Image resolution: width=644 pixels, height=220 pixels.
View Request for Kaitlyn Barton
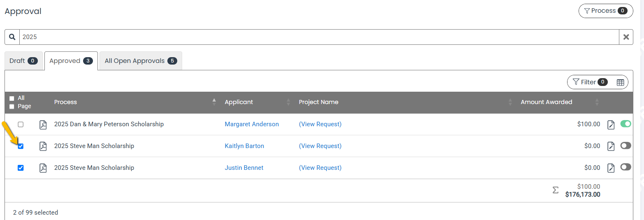point(320,146)
